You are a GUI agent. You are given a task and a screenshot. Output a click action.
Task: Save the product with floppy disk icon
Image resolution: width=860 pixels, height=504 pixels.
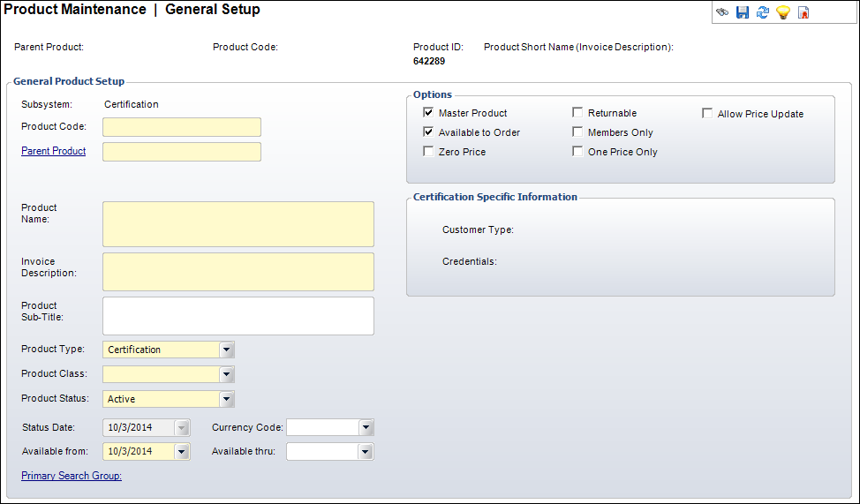click(742, 12)
